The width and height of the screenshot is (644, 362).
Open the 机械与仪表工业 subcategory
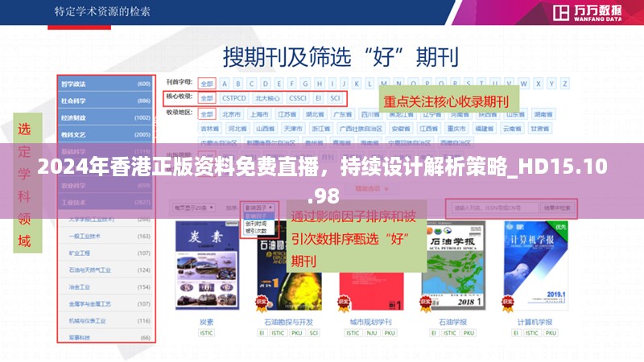point(87,320)
